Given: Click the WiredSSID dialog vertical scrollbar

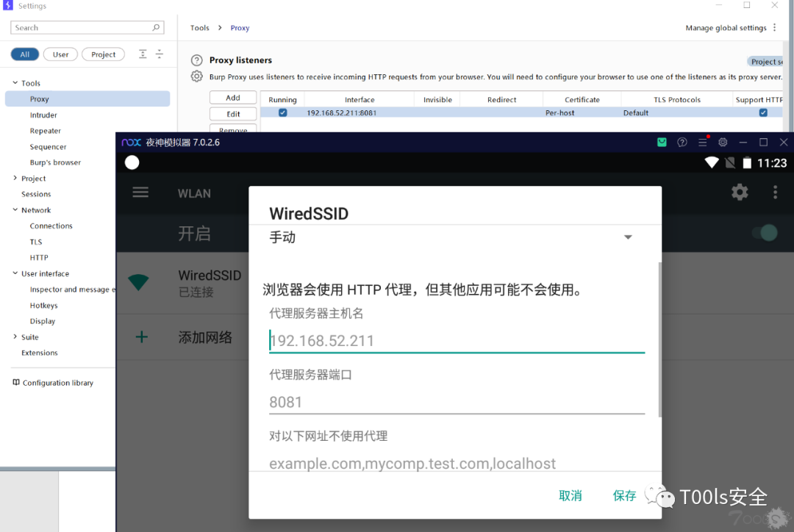Looking at the screenshot, I should [x=659, y=339].
